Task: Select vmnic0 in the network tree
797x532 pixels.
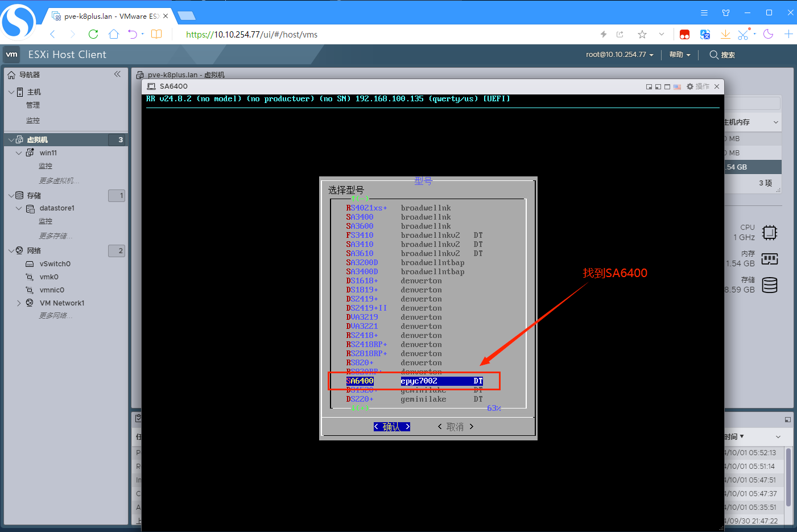Action: point(52,290)
